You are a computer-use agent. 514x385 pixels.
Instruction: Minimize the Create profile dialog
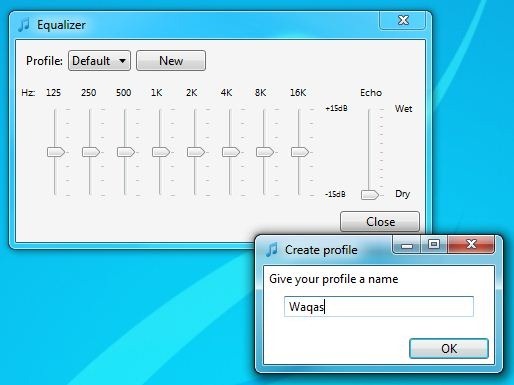(407, 245)
